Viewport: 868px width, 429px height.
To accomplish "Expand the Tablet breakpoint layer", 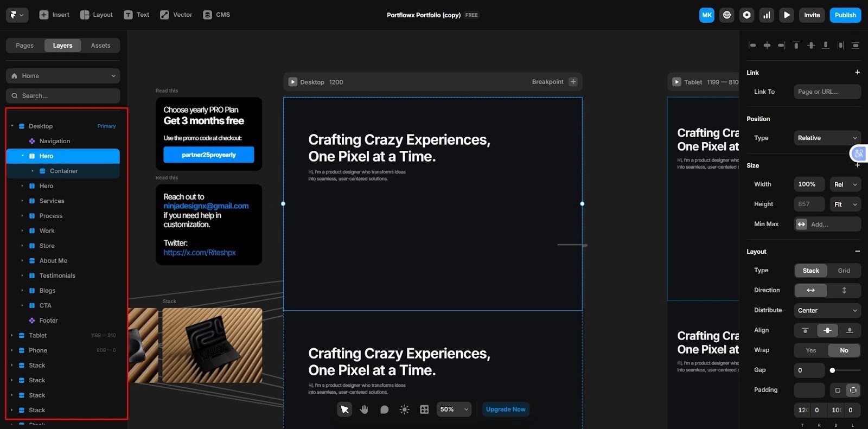I will tap(12, 336).
